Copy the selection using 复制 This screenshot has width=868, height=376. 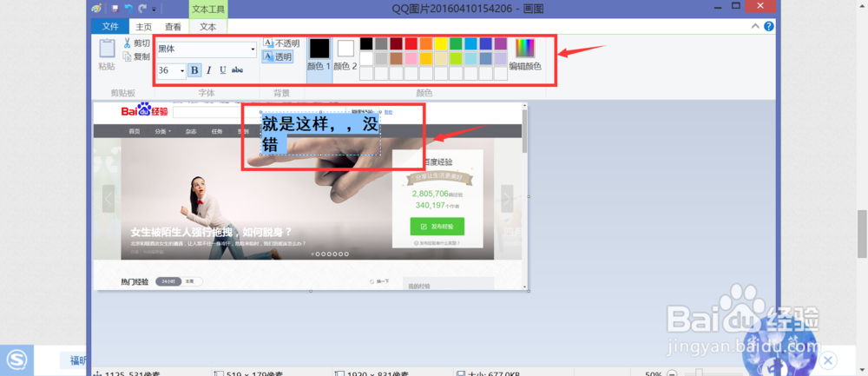point(135,56)
